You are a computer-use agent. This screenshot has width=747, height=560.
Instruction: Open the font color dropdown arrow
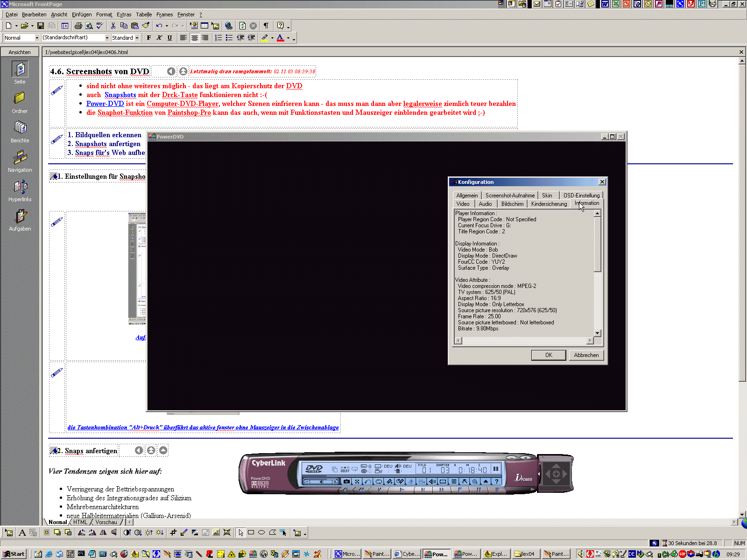tap(288, 38)
